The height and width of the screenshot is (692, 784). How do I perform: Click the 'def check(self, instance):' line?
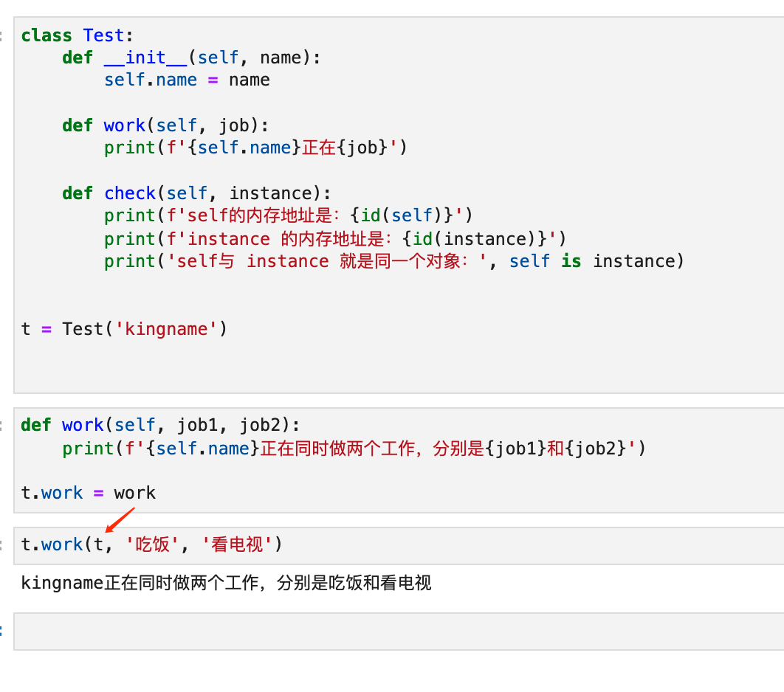click(x=196, y=193)
